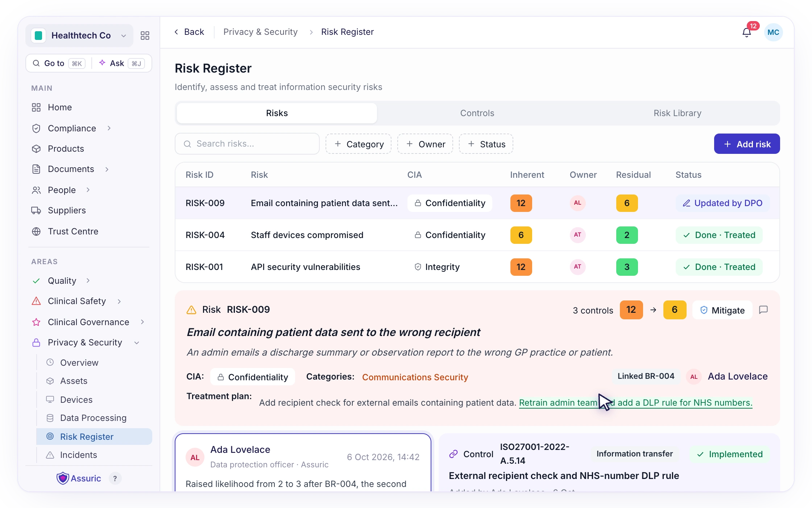Click the Clinical Safety warning triangle icon
Image resolution: width=812 pixels, height=508 pixels.
(36, 301)
